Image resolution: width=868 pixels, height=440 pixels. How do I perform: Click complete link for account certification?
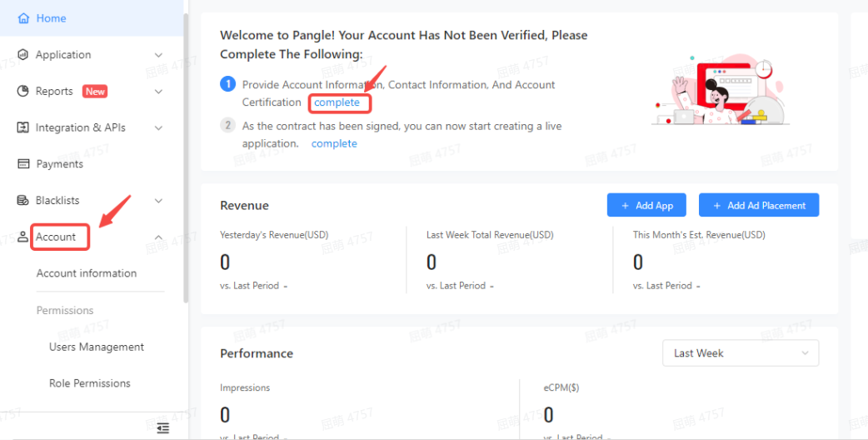(x=337, y=102)
